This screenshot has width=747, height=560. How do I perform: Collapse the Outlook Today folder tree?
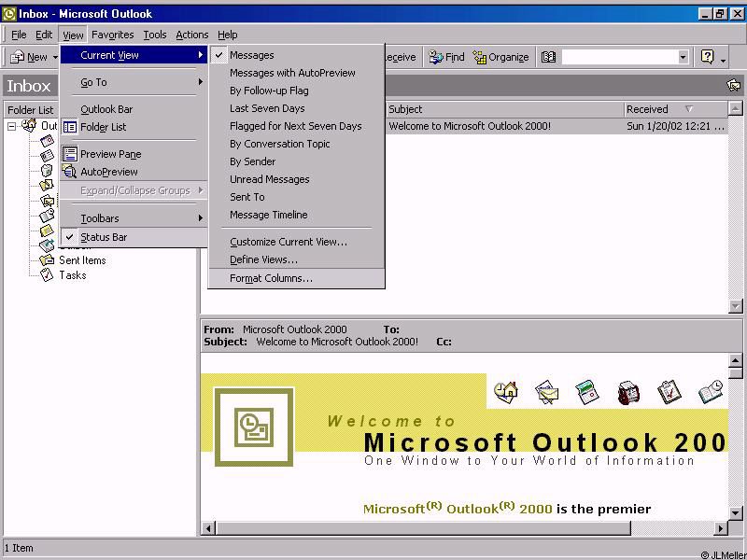click(x=11, y=126)
